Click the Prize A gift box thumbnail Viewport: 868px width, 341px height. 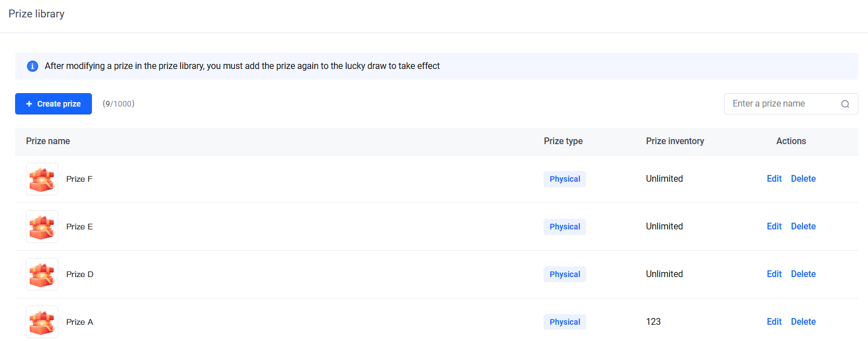click(x=42, y=322)
